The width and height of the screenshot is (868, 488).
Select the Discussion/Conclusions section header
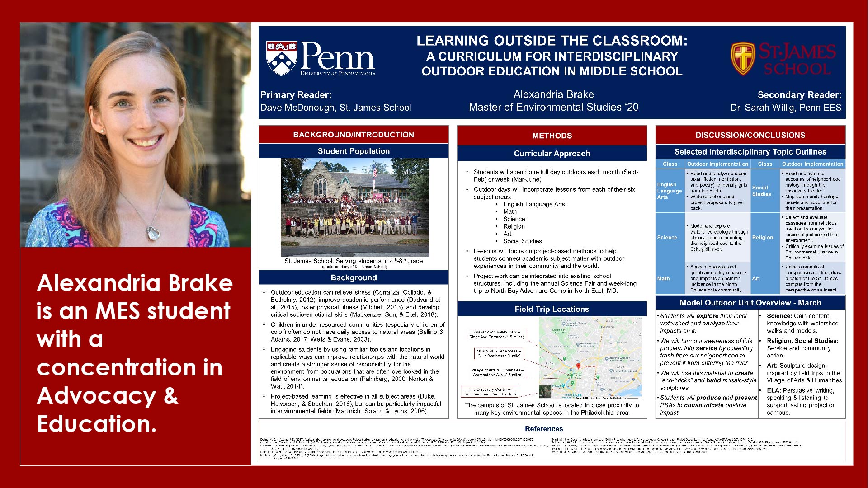[750, 135]
